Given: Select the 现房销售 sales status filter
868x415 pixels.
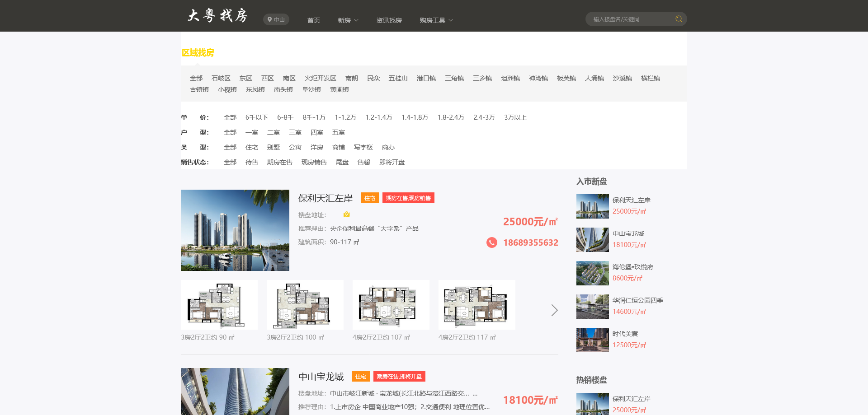Looking at the screenshot, I should pos(314,162).
